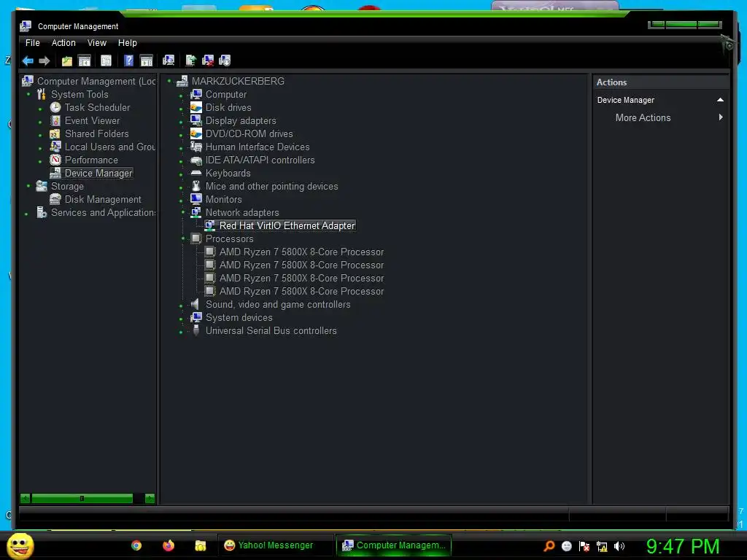
Task: Select Computer Management (Local) root
Action: [x=96, y=82]
